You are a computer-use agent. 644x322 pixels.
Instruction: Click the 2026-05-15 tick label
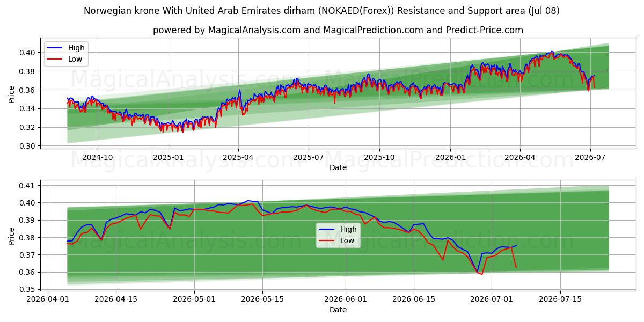[x=262, y=299]
